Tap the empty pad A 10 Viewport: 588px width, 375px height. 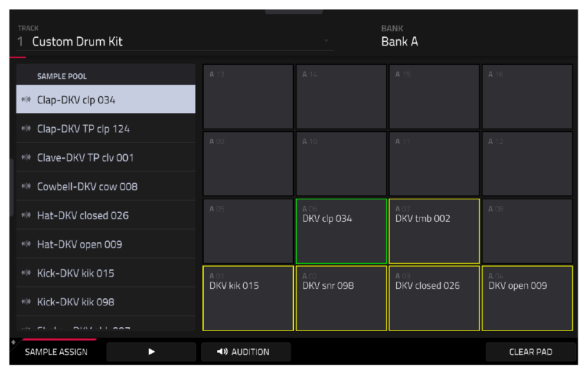tap(341, 164)
